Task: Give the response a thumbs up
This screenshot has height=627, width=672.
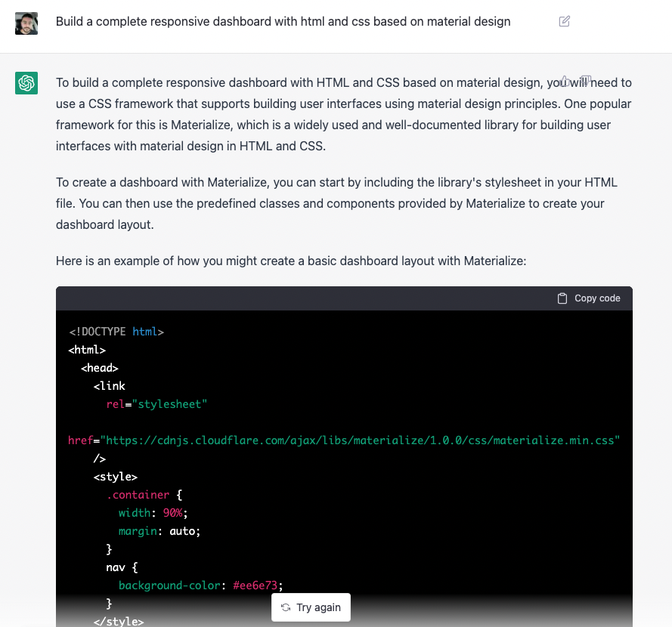Action: [565, 81]
